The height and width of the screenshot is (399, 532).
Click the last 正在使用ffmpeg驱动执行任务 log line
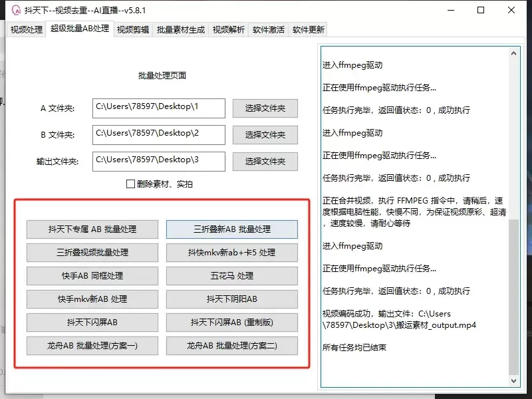[x=379, y=269]
